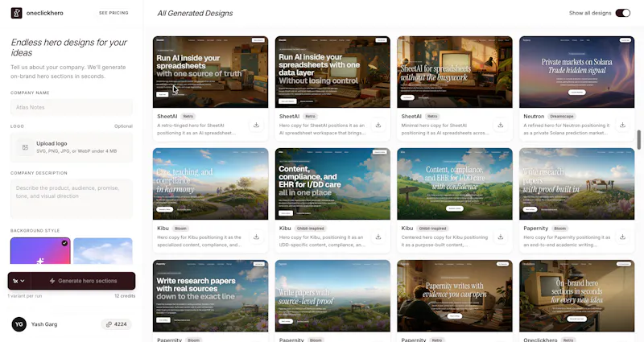
Task: Open 'Care, teaching, and compliance in harmony' thumbnail
Action: click(210, 184)
